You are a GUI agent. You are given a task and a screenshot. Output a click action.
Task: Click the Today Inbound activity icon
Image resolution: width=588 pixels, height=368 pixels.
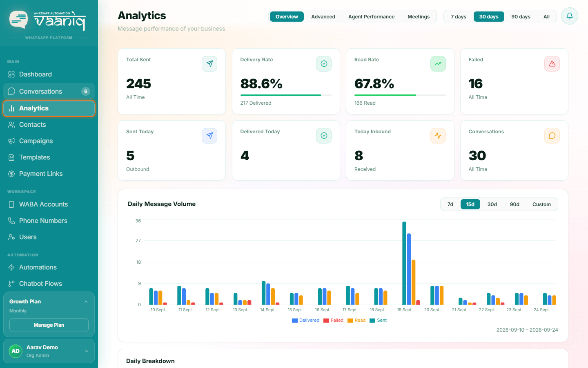coord(438,136)
